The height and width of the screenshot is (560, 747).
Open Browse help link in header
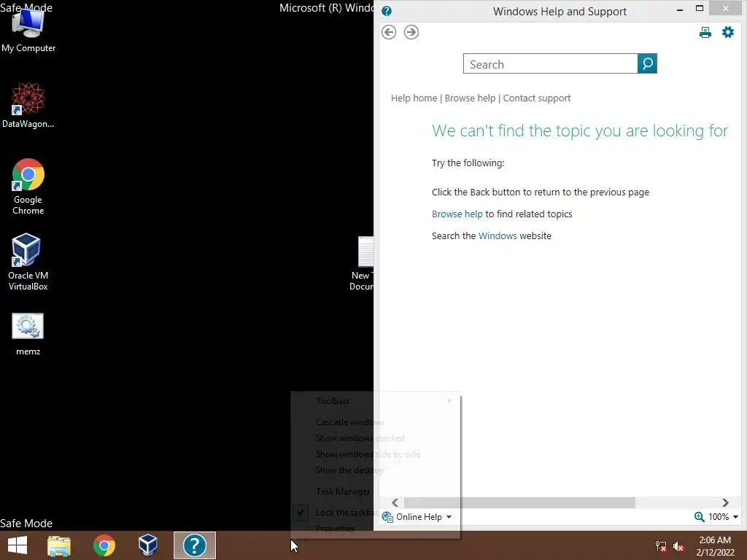coord(470,98)
